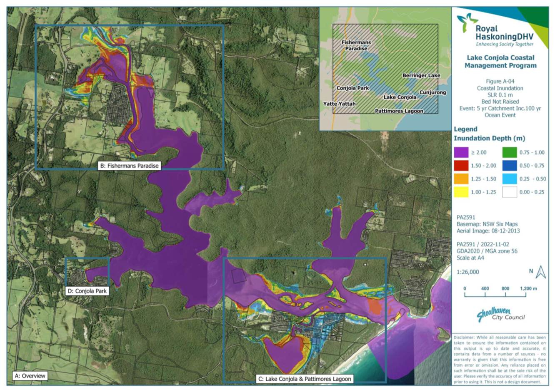555x392 pixels.
Task: Click the A: Overview label
Action: (x=30, y=376)
